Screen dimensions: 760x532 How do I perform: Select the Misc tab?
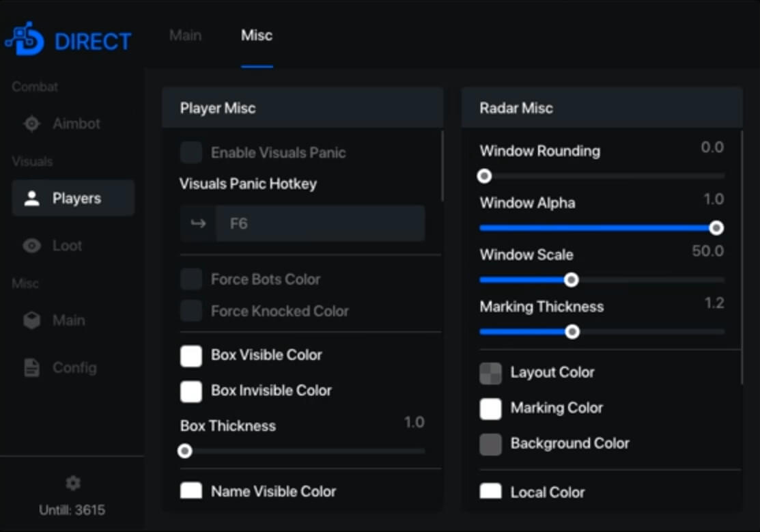pyautogui.click(x=257, y=36)
